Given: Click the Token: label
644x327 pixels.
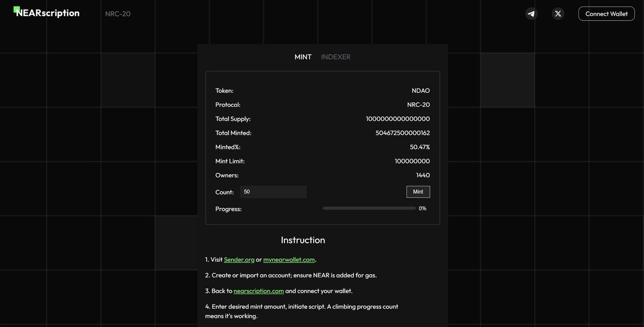Looking at the screenshot, I should click(224, 91).
